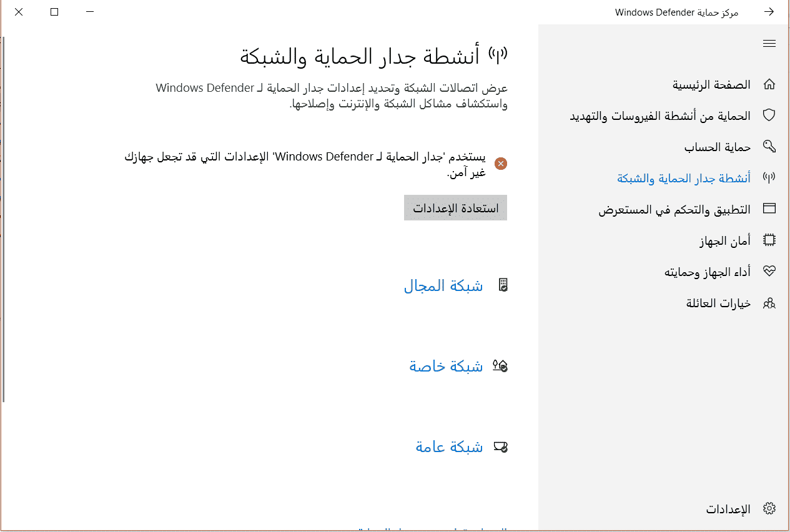This screenshot has width=790, height=532.
Task: Click the account protection key icon
Action: [x=769, y=147]
